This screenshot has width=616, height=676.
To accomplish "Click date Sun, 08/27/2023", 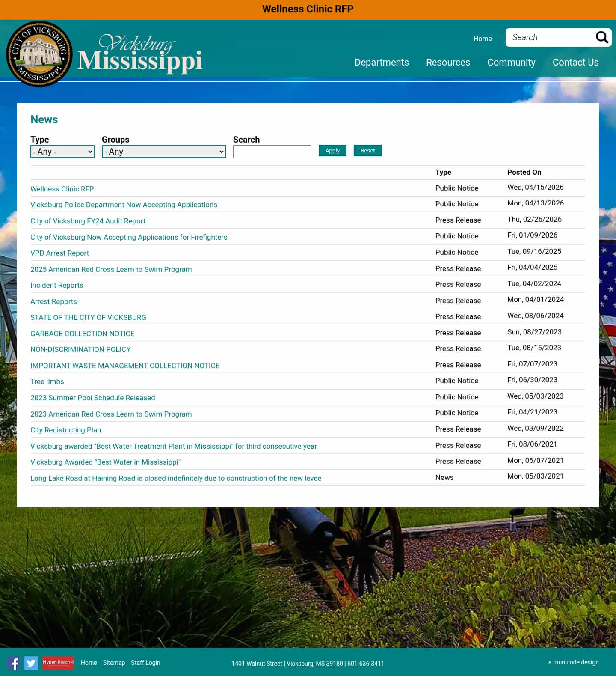I will 534,332.
